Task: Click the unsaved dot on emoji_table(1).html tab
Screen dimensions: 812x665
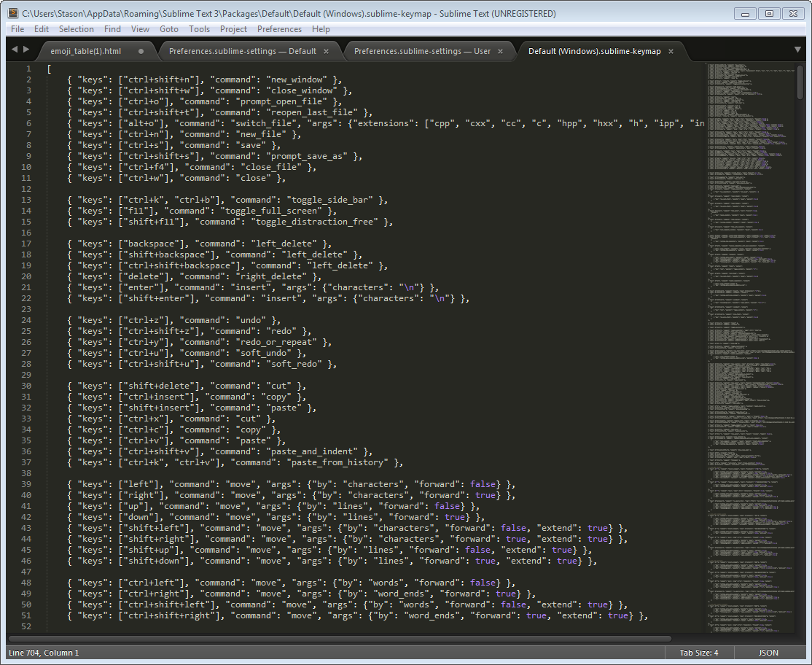Action: (x=141, y=51)
